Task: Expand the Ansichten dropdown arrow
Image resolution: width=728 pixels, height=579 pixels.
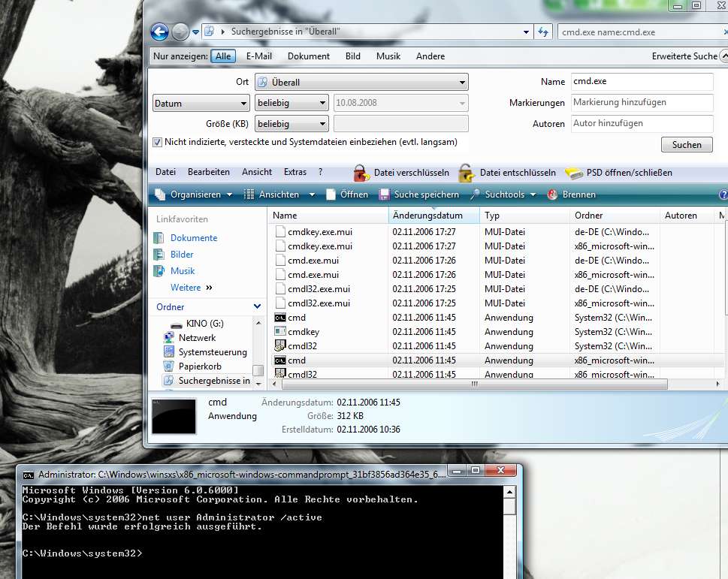Action: [x=312, y=195]
